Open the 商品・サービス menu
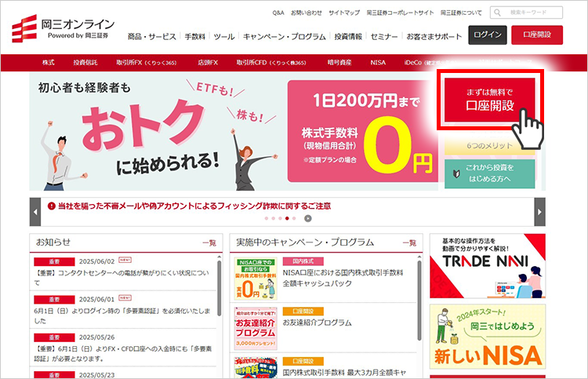 click(152, 36)
